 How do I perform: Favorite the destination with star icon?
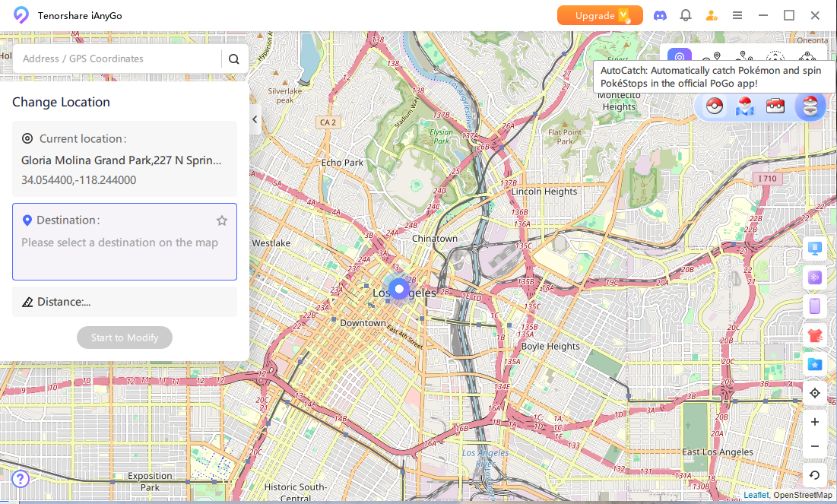222,220
